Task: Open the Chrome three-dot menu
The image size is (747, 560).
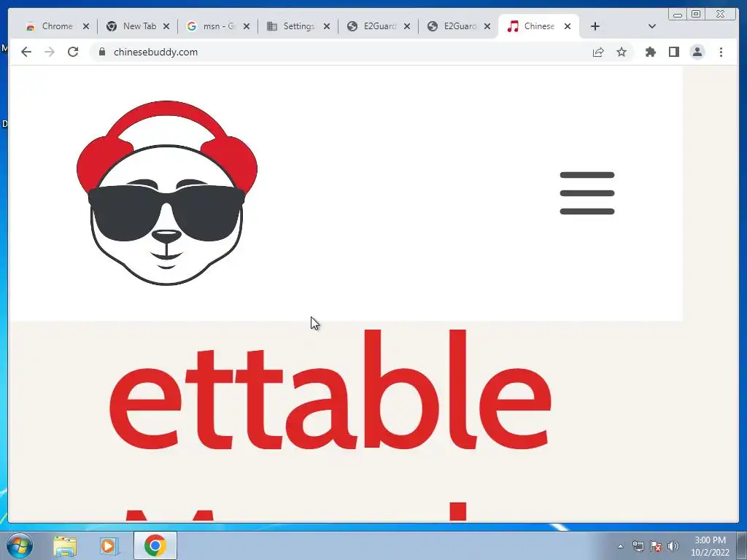Action: [721, 52]
